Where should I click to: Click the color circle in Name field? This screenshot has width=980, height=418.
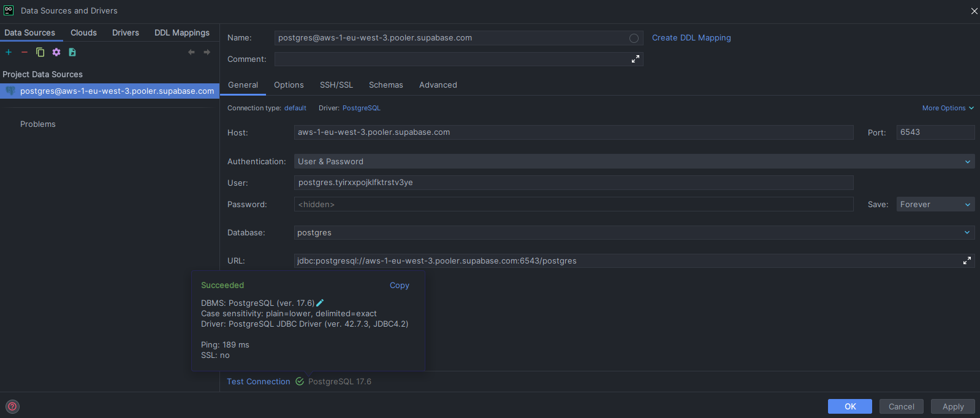[634, 38]
